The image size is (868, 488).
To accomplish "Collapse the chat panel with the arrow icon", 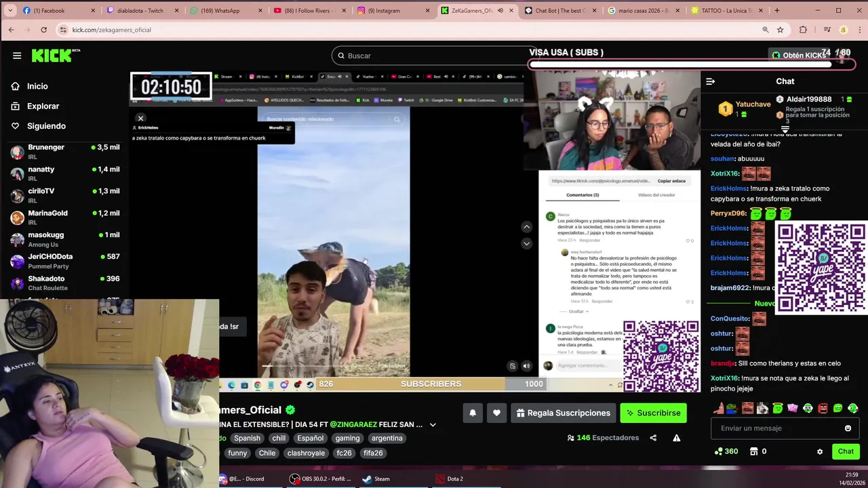I will 711,81.
